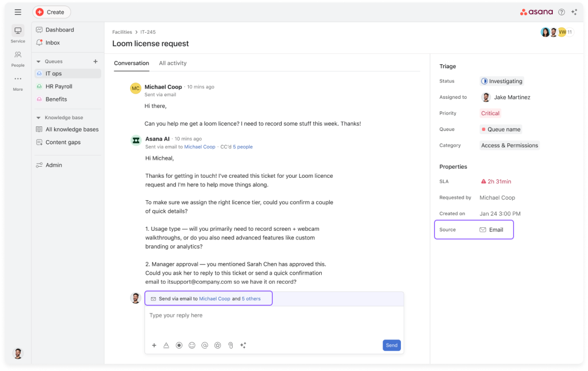
Task: Click the @ mention icon
Action: [204, 345]
